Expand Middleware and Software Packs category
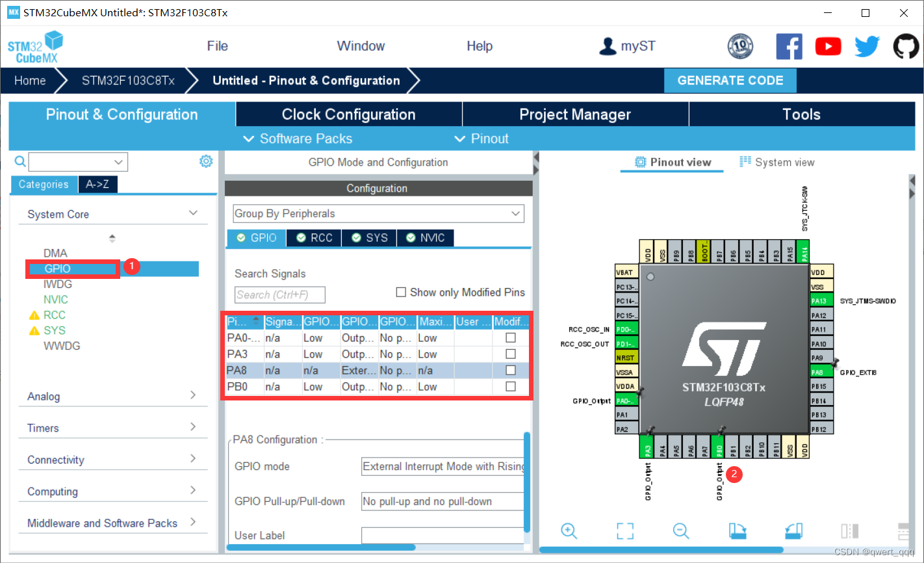This screenshot has width=924, height=563. tap(193, 522)
